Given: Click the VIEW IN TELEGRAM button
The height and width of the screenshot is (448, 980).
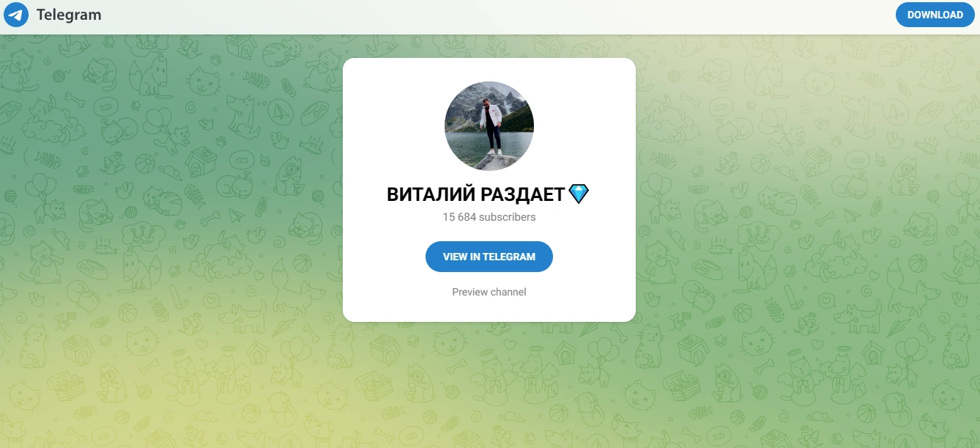Looking at the screenshot, I should (x=489, y=257).
